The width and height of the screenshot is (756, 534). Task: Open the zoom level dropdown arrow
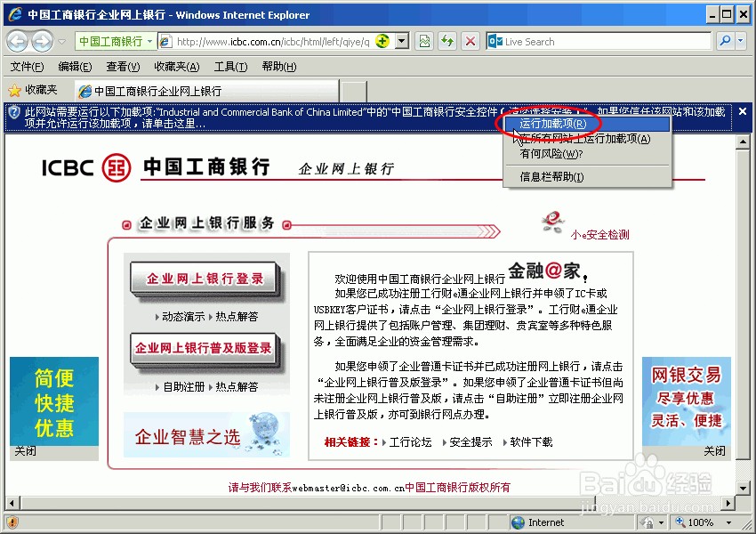[x=728, y=522]
